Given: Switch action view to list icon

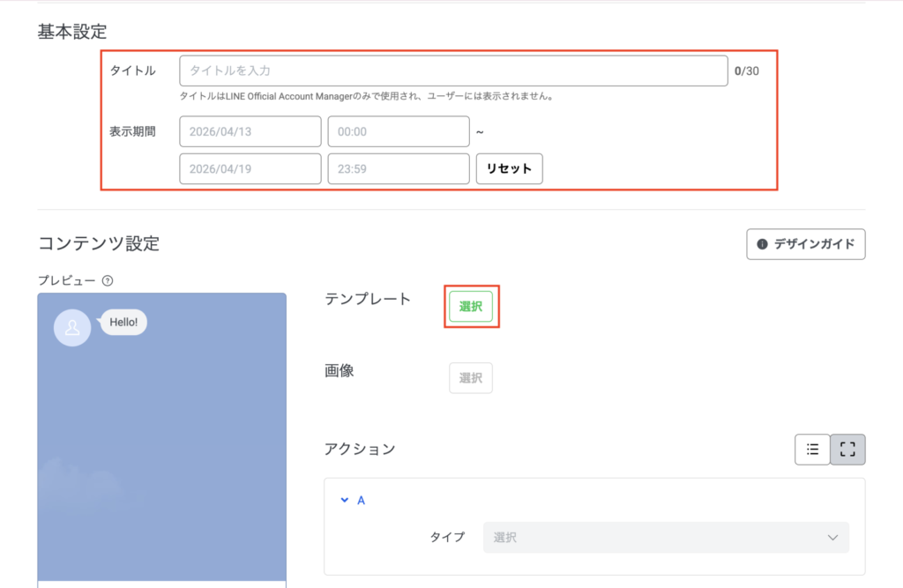Looking at the screenshot, I should (812, 450).
